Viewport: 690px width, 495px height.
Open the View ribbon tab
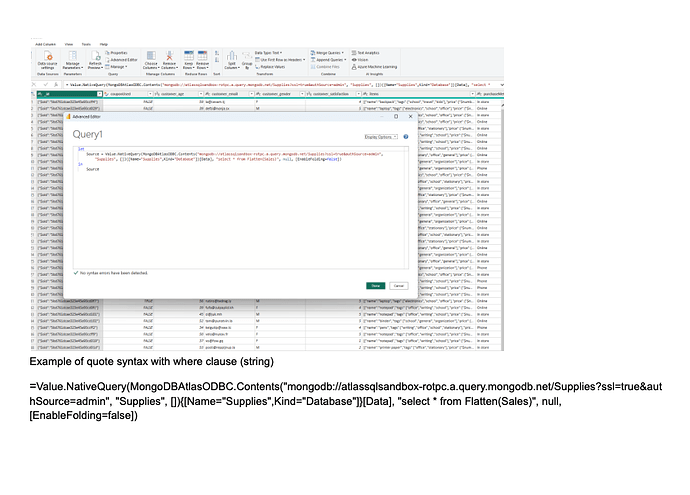pos(69,44)
